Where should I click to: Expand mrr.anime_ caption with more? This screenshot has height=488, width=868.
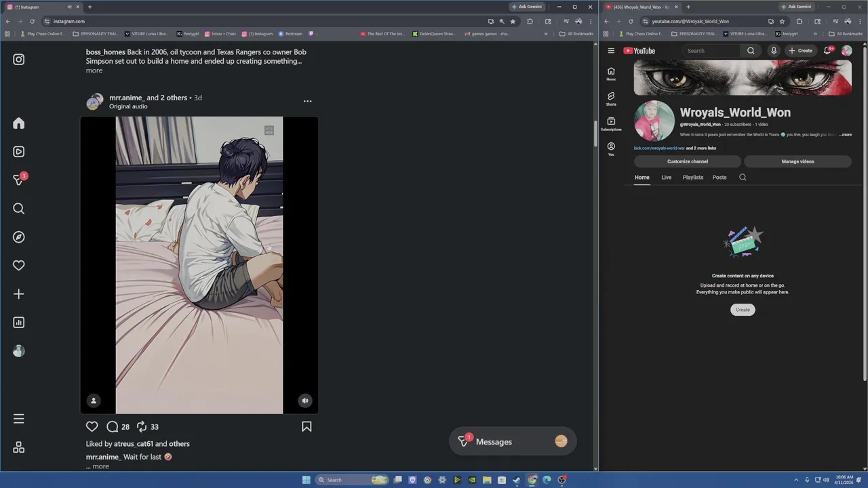101,466
